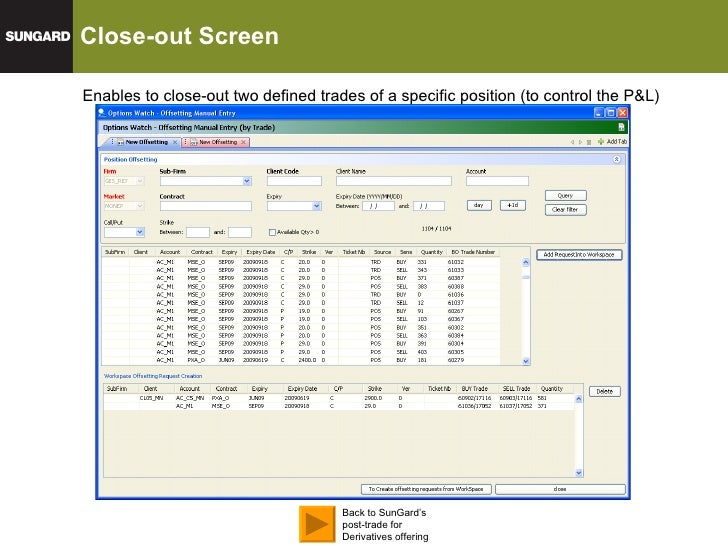Click the Sens column header
Viewport: 728px width, 546px height.
click(x=406, y=252)
